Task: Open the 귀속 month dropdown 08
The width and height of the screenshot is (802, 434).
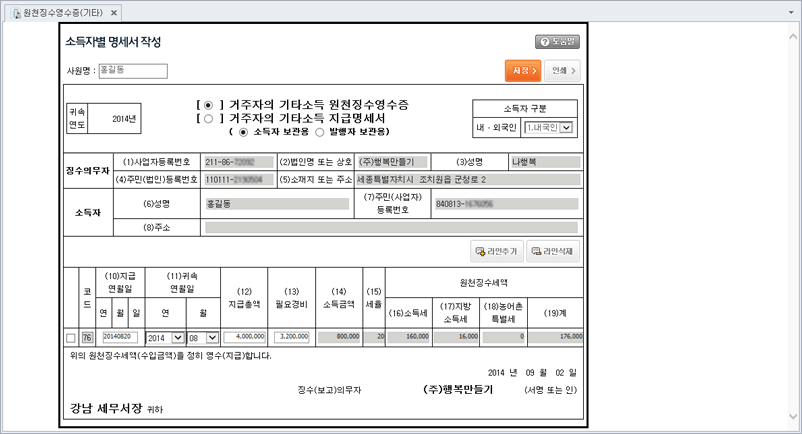Action: [203, 338]
